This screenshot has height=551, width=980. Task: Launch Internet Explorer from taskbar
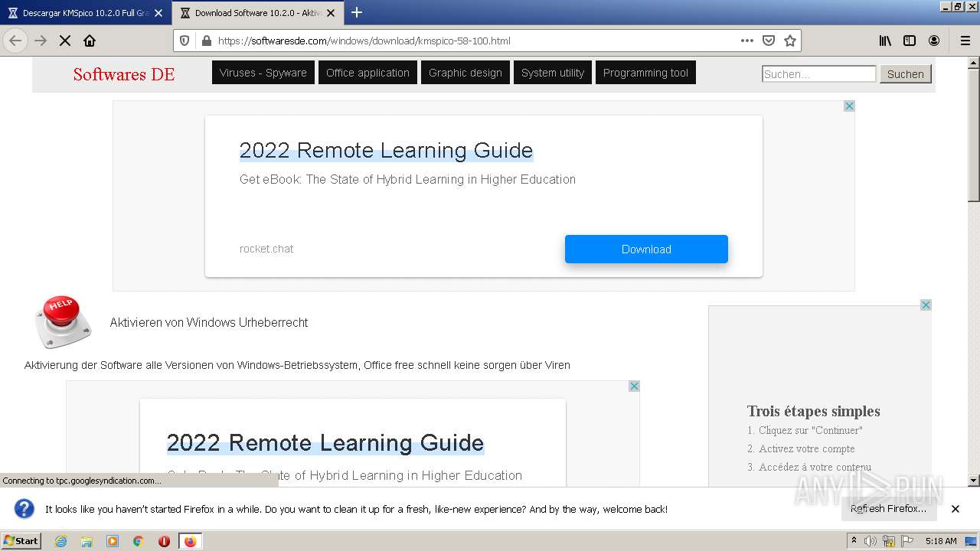[60, 541]
